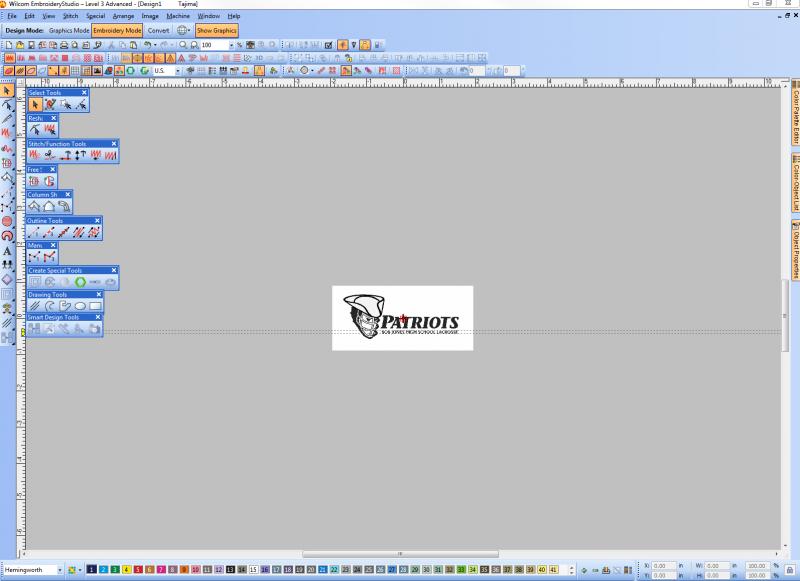
Task: Click the first icon in the Free panel
Action: pyautogui.click(x=34, y=181)
